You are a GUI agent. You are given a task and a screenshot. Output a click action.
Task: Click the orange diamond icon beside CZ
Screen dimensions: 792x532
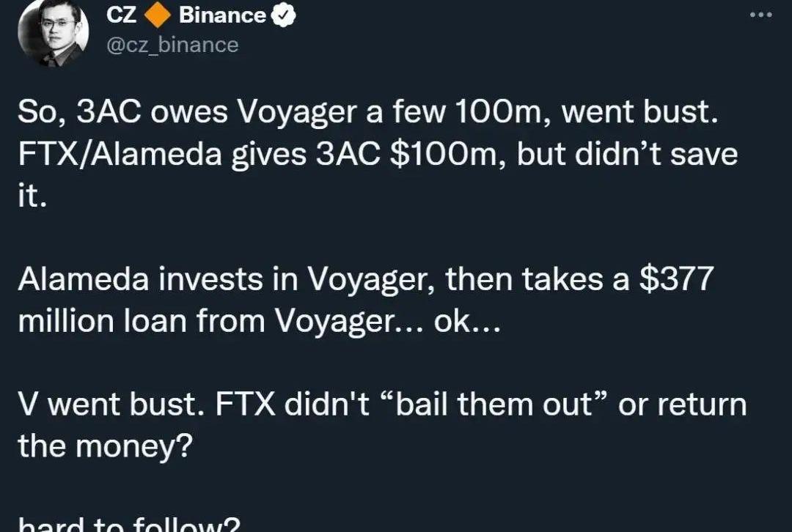[158, 15]
